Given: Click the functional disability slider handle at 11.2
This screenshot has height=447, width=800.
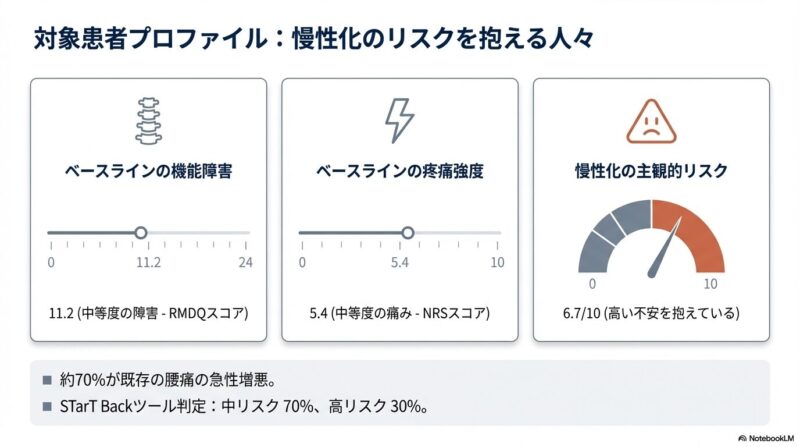Looking at the screenshot, I should pyautogui.click(x=141, y=233).
